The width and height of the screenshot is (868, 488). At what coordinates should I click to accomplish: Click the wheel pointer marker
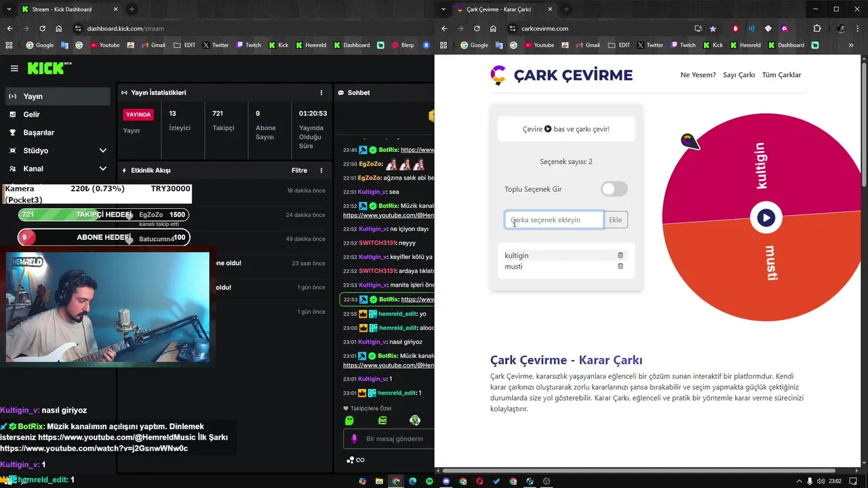690,142
